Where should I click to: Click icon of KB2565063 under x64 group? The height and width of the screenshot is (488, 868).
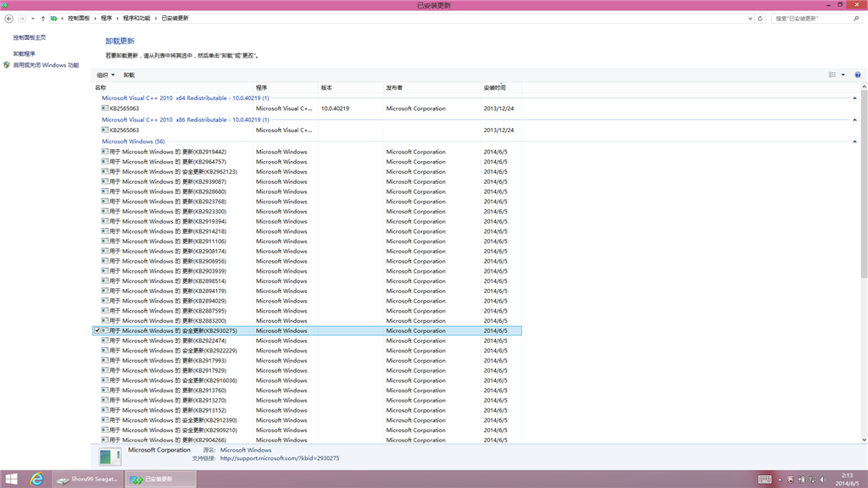104,108
